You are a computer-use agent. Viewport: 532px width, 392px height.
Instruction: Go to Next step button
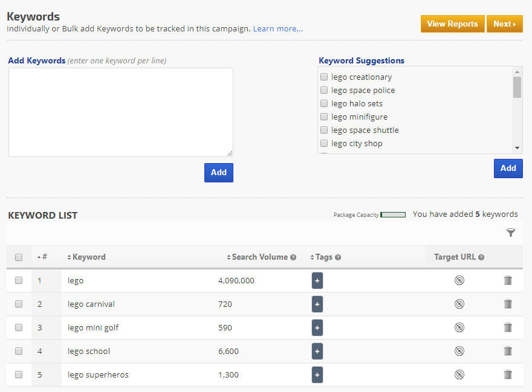[504, 24]
